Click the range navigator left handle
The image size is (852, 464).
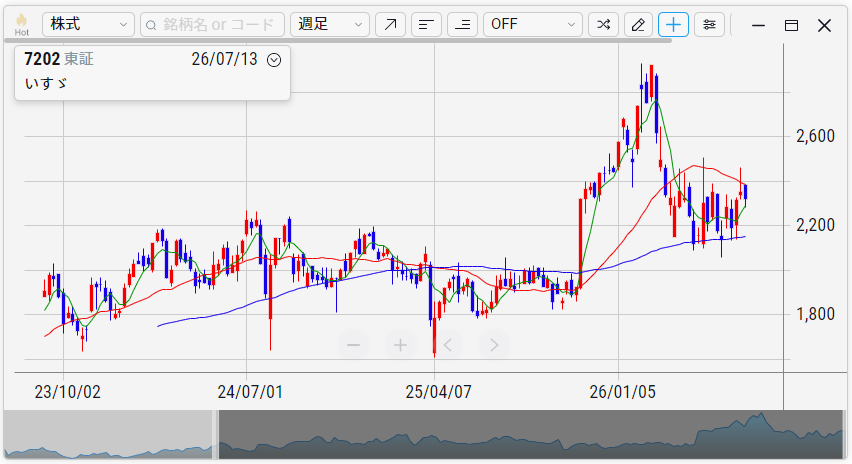[x=215, y=435]
